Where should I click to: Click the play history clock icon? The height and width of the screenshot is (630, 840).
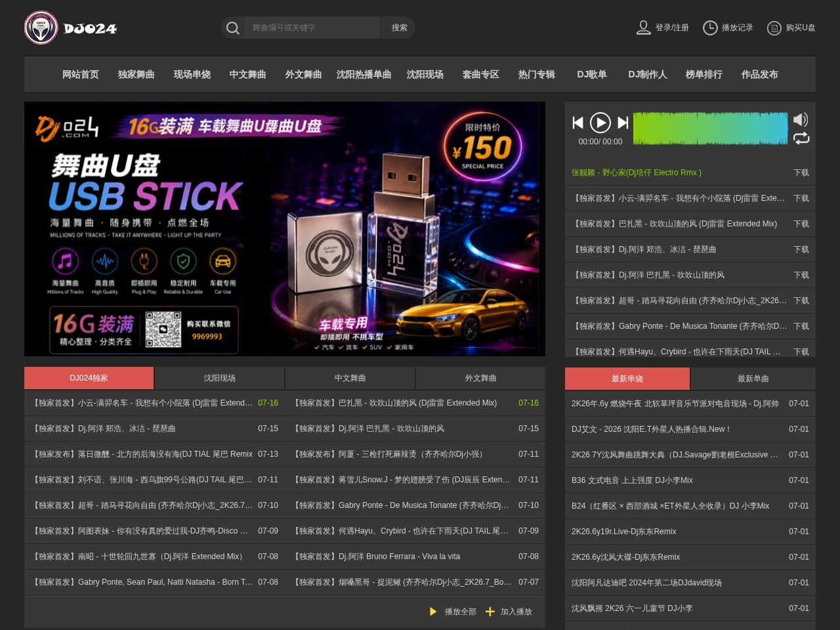[710, 28]
